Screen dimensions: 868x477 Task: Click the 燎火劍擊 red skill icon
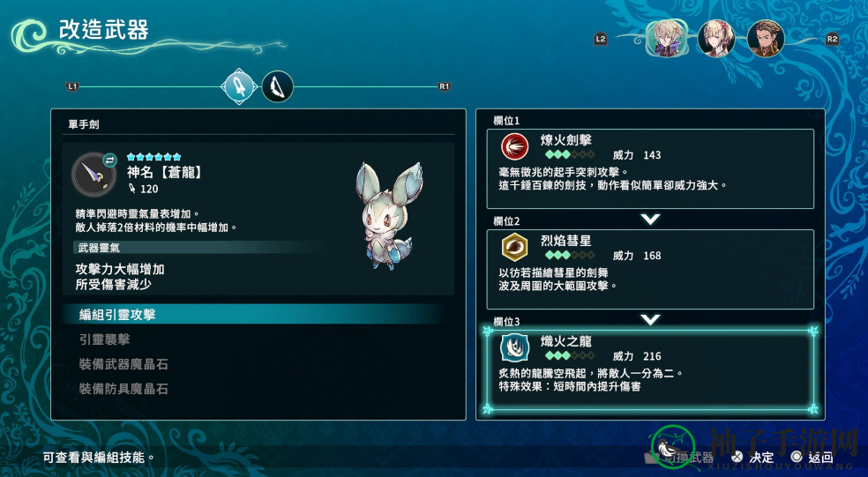[x=514, y=147]
